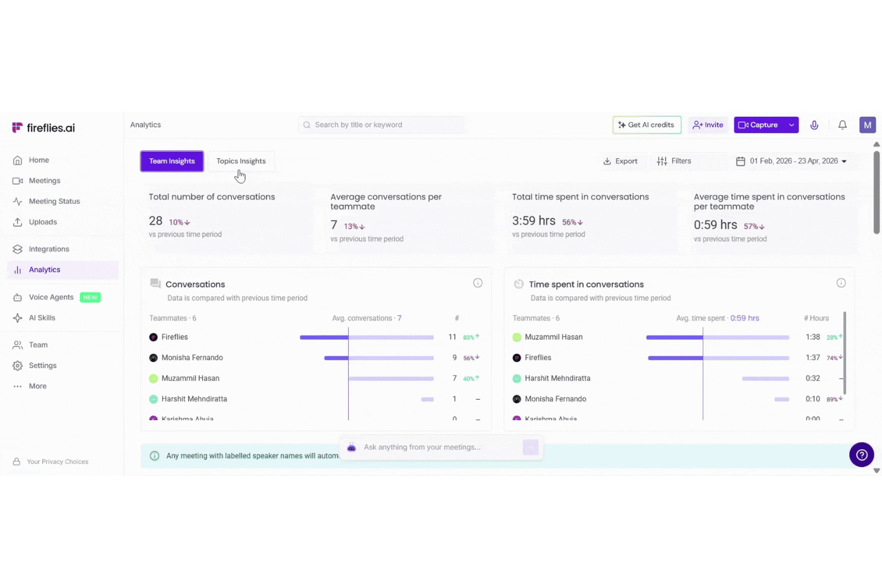
Task: Click the Get AI credits button
Action: [x=647, y=125]
